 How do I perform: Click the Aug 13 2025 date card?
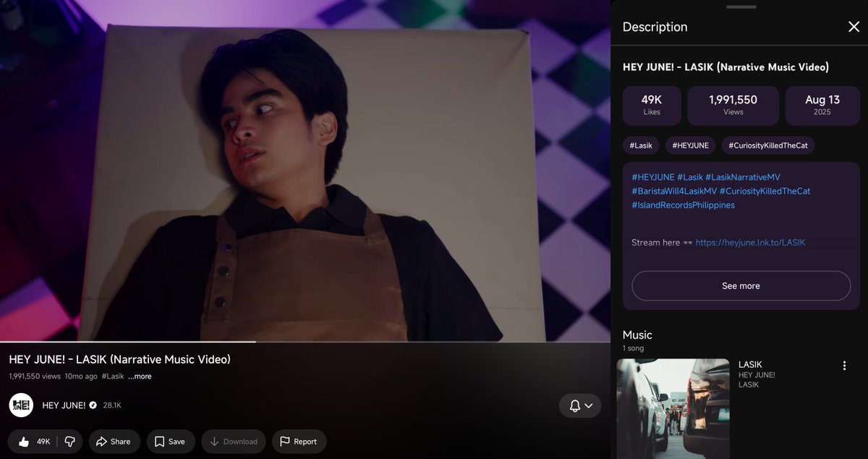(822, 106)
